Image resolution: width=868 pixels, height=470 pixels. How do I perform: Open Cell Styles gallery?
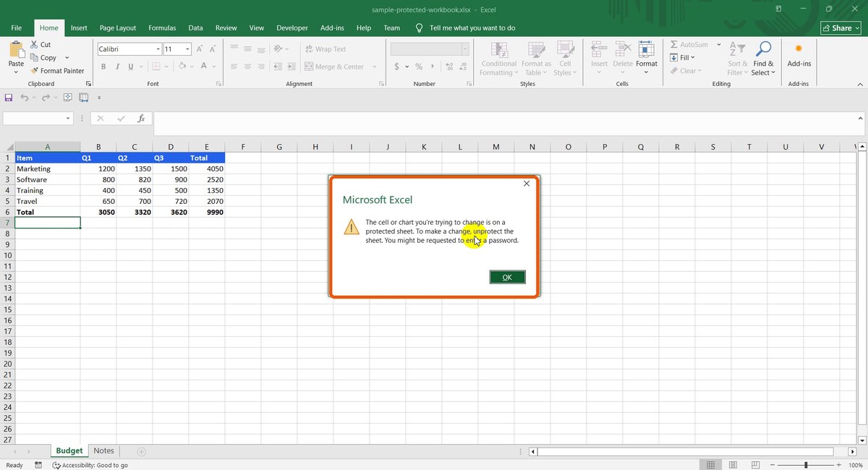pyautogui.click(x=565, y=59)
